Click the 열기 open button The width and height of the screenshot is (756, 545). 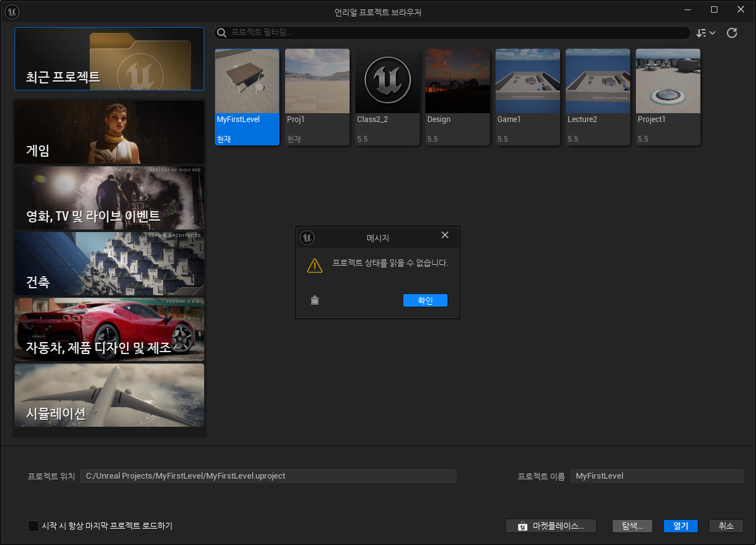click(681, 525)
